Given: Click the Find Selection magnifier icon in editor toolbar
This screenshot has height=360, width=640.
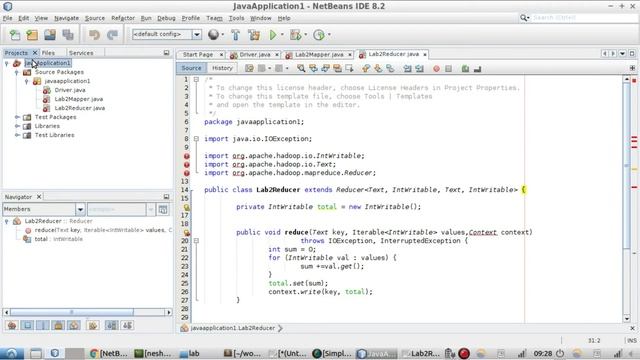Looking at the screenshot, I should [301, 68].
